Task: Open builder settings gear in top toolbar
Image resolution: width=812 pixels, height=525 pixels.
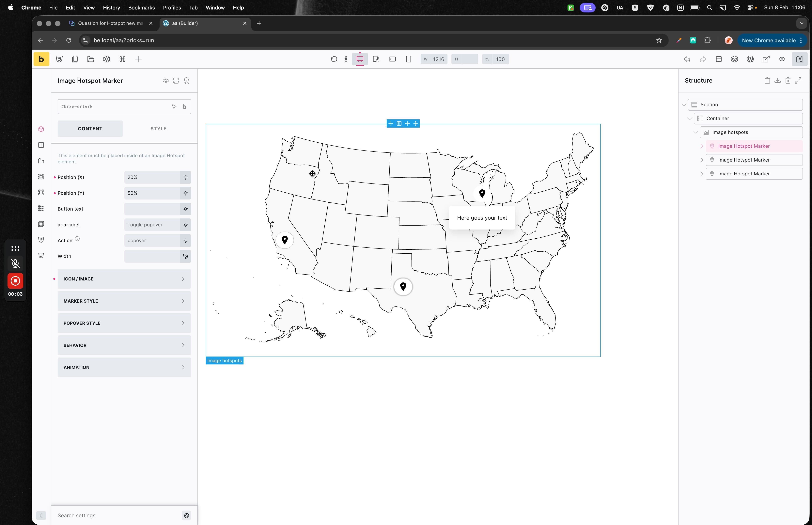Action: pyautogui.click(x=107, y=59)
